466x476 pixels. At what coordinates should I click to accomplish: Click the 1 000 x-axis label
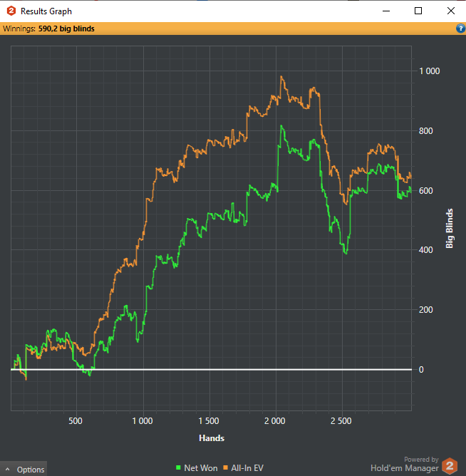click(143, 421)
